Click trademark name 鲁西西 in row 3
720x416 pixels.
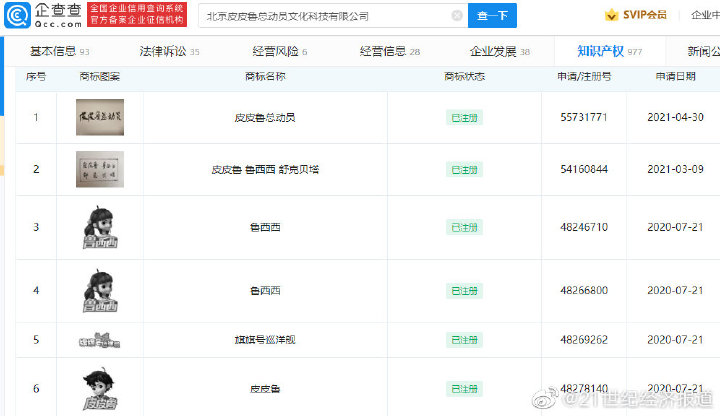coord(265,227)
